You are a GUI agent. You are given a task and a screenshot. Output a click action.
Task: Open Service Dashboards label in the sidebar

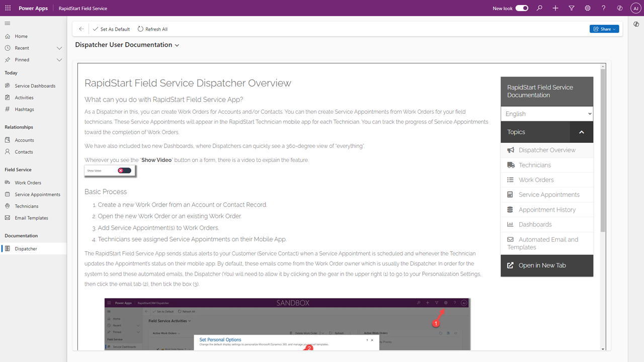coord(35,86)
